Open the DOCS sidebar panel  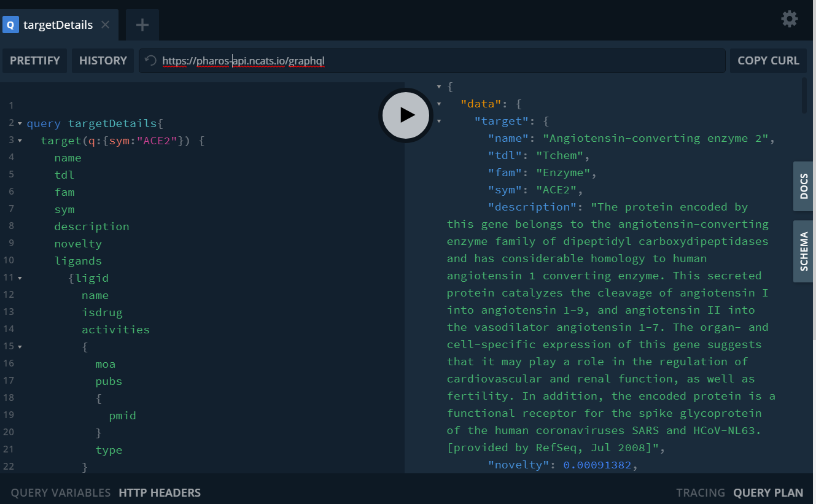coord(803,186)
